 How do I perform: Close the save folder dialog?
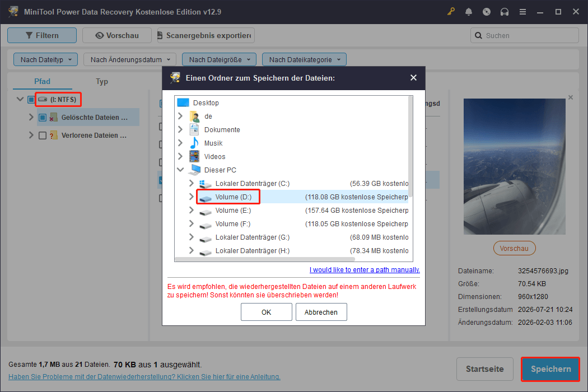tap(413, 78)
